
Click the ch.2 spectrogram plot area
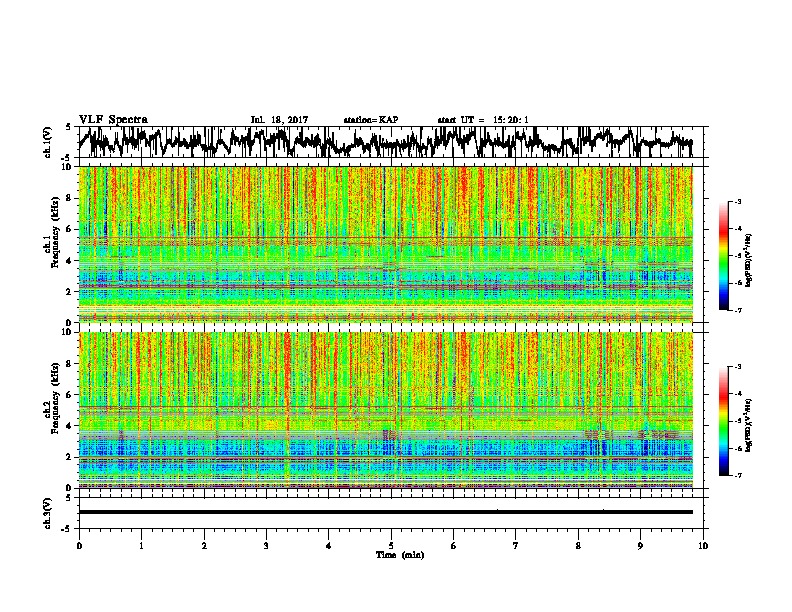click(x=386, y=410)
